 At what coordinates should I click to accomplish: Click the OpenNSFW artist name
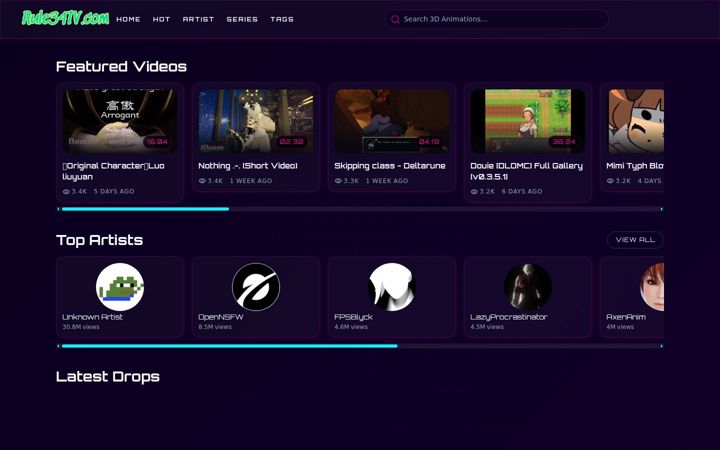220,317
